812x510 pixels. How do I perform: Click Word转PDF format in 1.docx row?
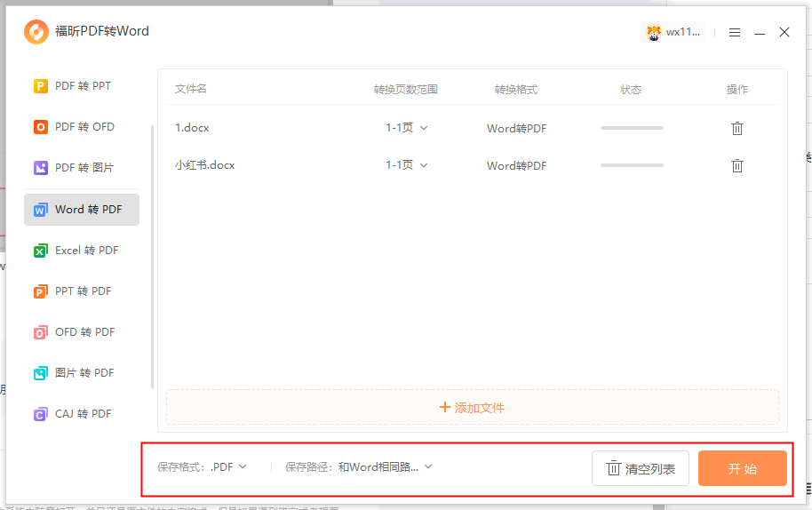point(517,129)
